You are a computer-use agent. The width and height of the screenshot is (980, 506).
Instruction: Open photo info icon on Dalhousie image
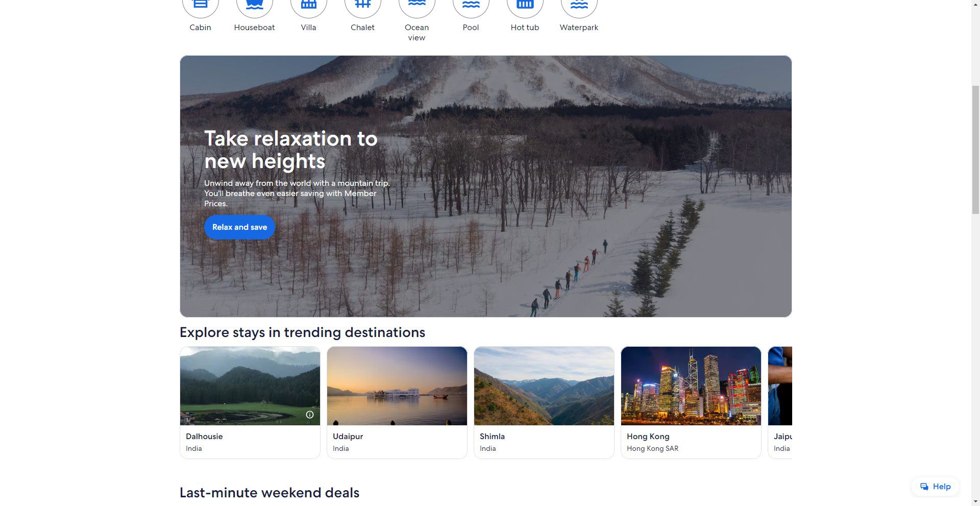pyautogui.click(x=310, y=415)
